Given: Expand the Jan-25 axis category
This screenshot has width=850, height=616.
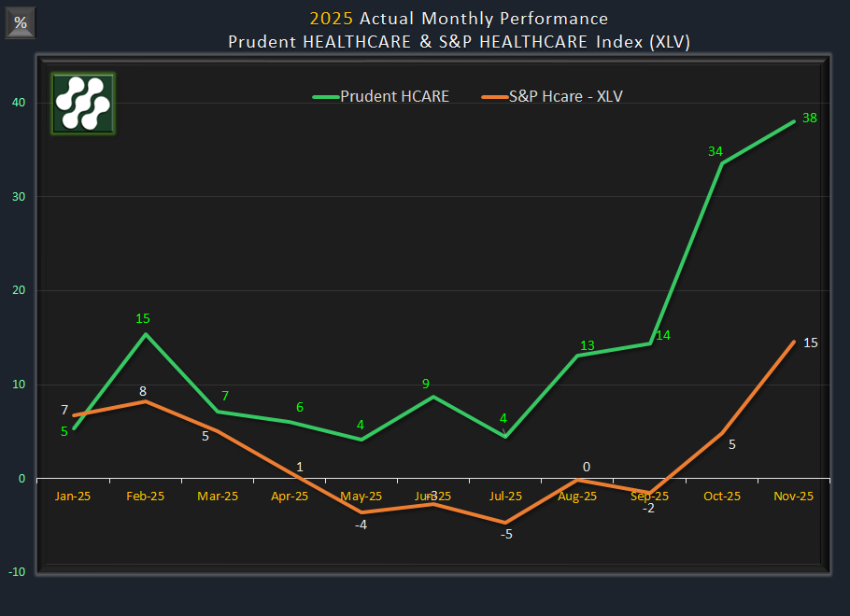Looking at the screenshot, I should click(x=72, y=496).
